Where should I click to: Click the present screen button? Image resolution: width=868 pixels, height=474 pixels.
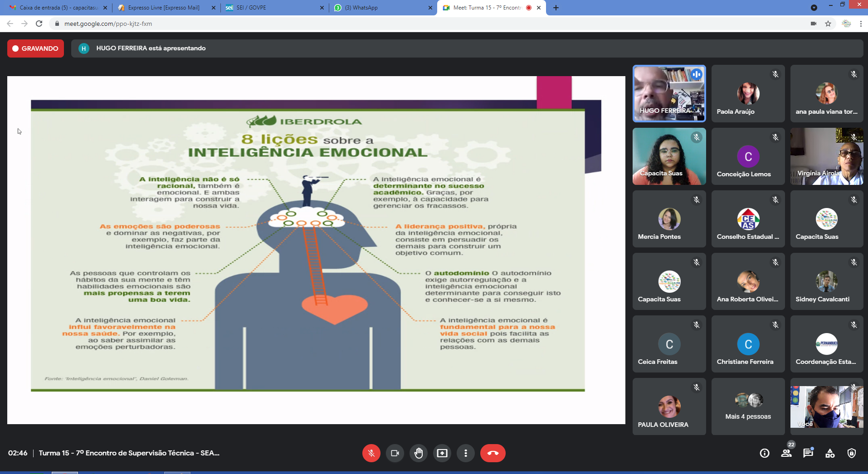coord(442,453)
